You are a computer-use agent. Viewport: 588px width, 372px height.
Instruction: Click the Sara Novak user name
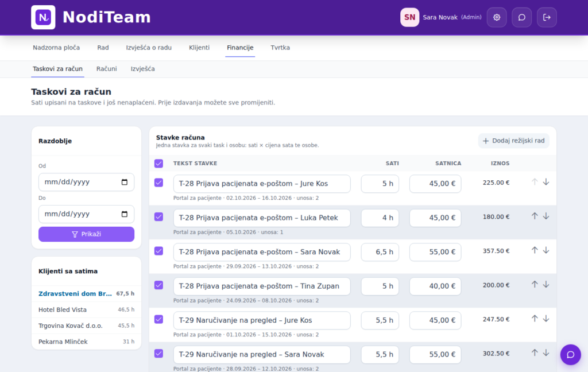pos(440,17)
